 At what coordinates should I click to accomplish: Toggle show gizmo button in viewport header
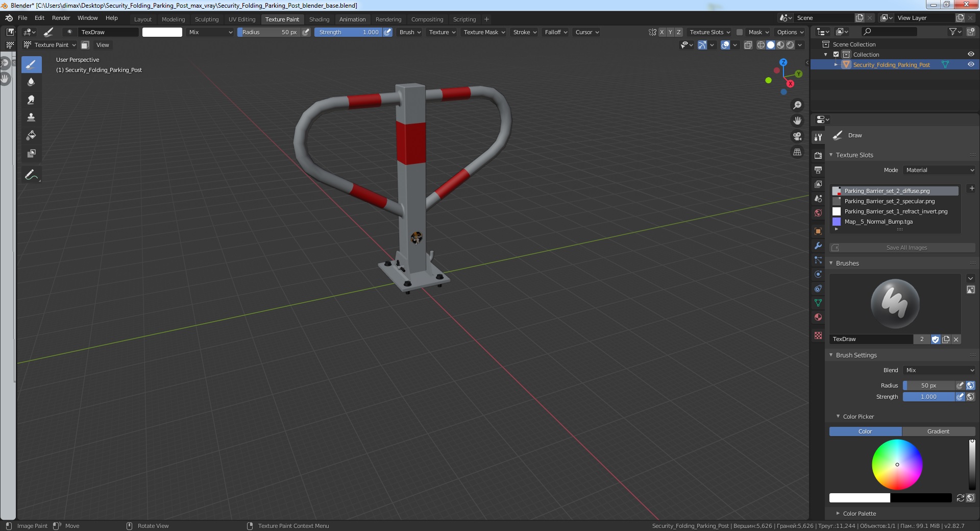tap(703, 45)
